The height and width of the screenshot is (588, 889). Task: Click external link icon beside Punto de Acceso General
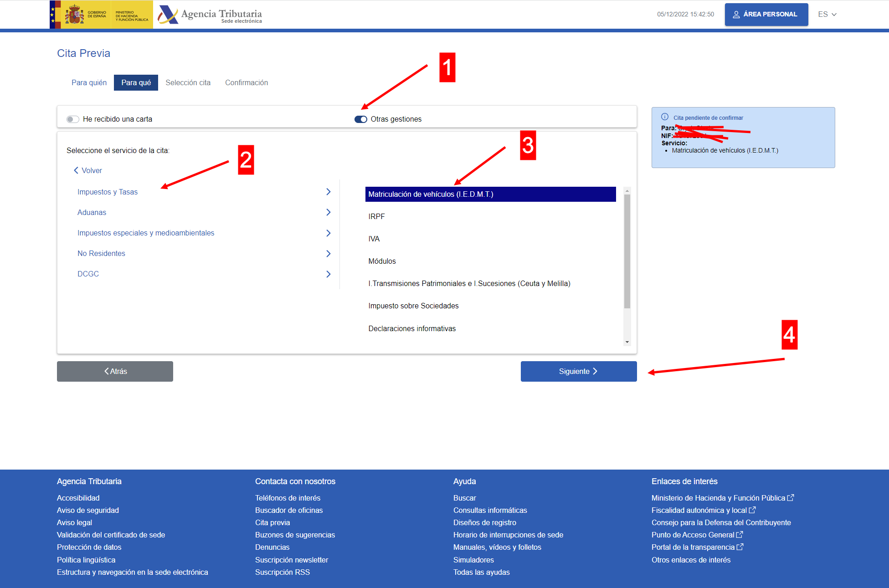click(x=740, y=535)
